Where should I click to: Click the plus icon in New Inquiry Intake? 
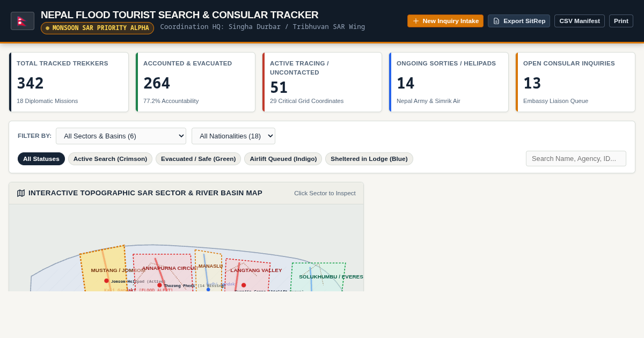(x=416, y=21)
